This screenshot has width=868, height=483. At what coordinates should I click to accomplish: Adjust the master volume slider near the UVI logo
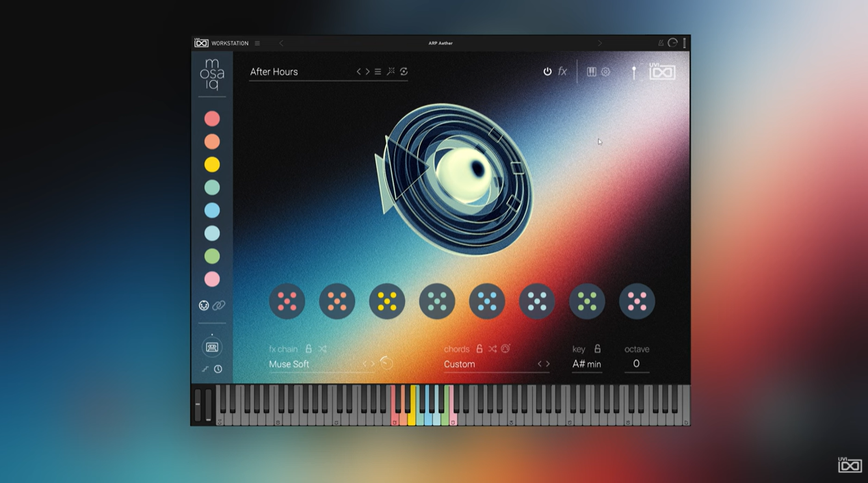pos(634,72)
